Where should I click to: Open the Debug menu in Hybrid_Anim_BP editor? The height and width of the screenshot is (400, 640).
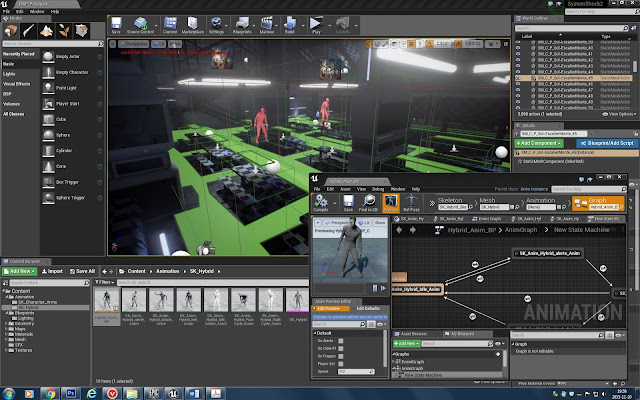point(378,189)
